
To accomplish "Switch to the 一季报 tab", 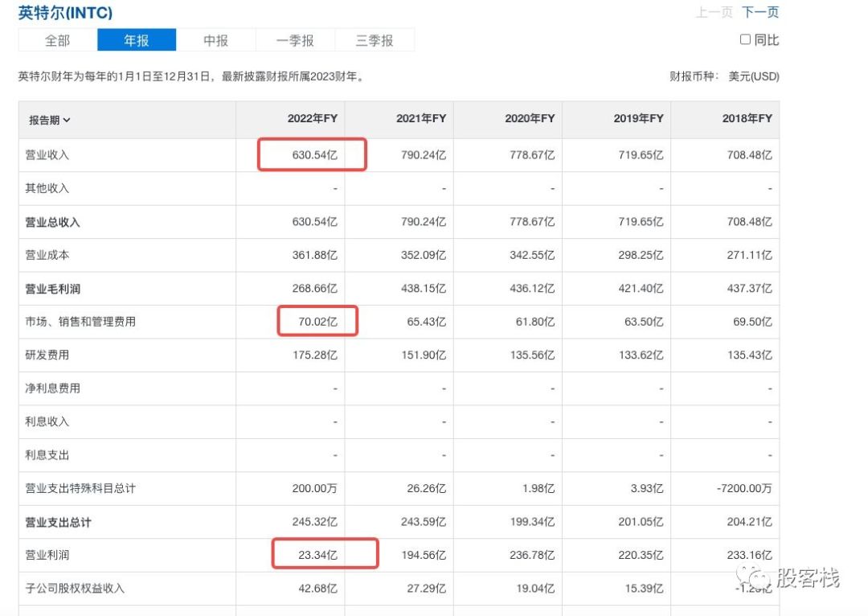I will [295, 40].
